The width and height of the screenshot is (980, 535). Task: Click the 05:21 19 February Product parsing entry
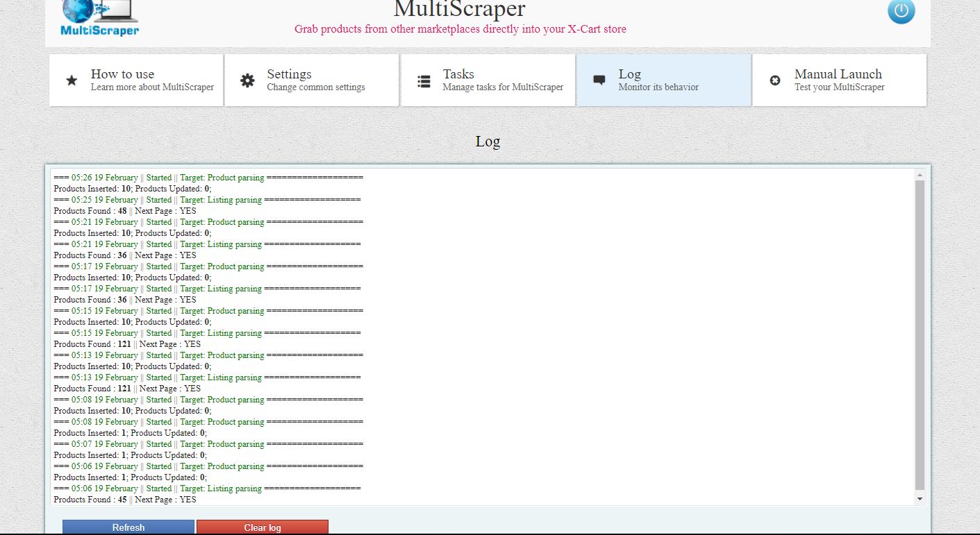(x=208, y=222)
